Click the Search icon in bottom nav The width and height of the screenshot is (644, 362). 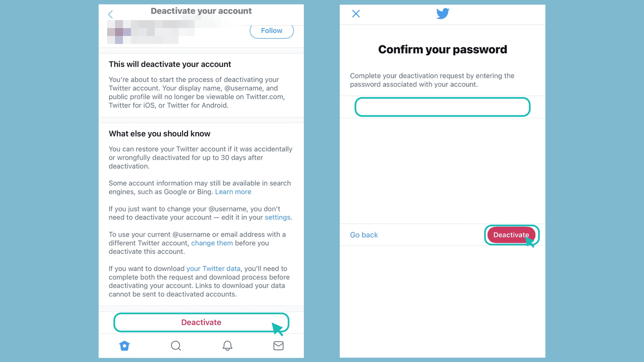(176, 346)
